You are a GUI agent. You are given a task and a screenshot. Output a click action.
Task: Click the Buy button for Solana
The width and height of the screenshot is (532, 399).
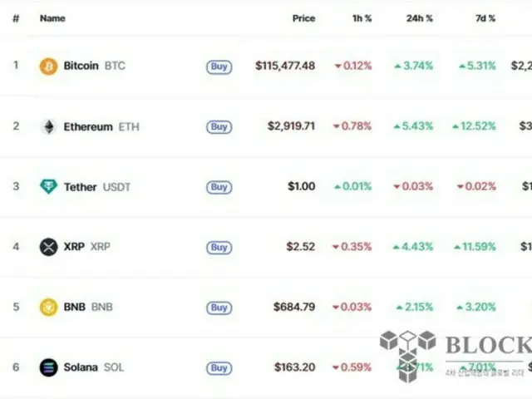219,367
